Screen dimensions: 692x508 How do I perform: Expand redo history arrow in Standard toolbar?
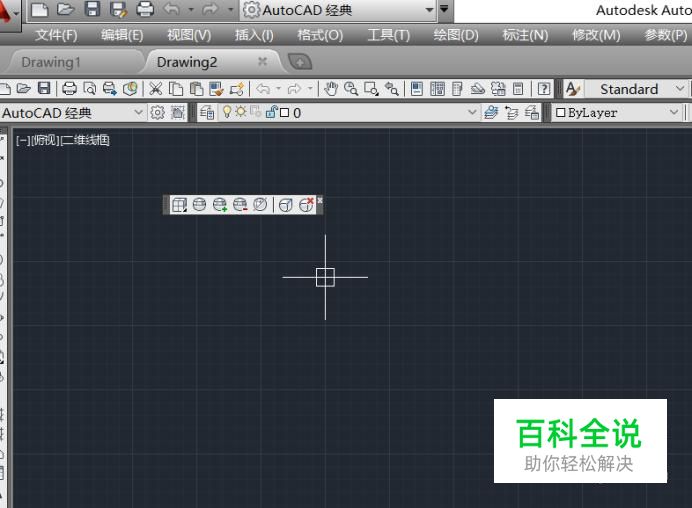pyautogui.click(x=310, y=89)
